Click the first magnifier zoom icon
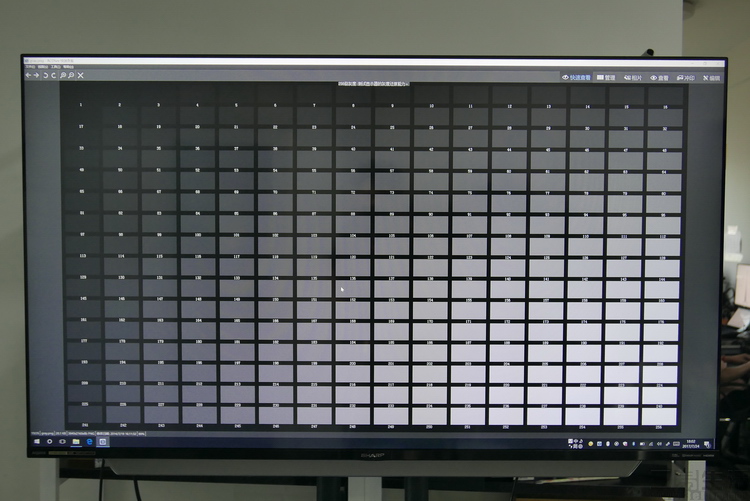 [62, 75]
